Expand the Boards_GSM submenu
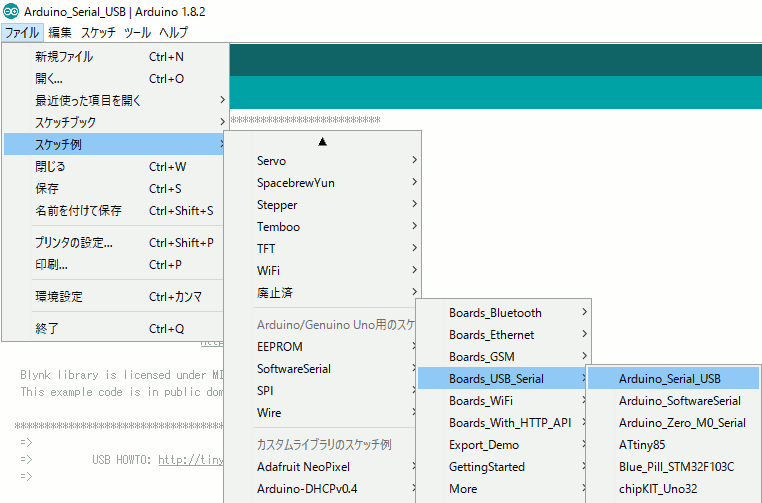 (x=503, y=356)
